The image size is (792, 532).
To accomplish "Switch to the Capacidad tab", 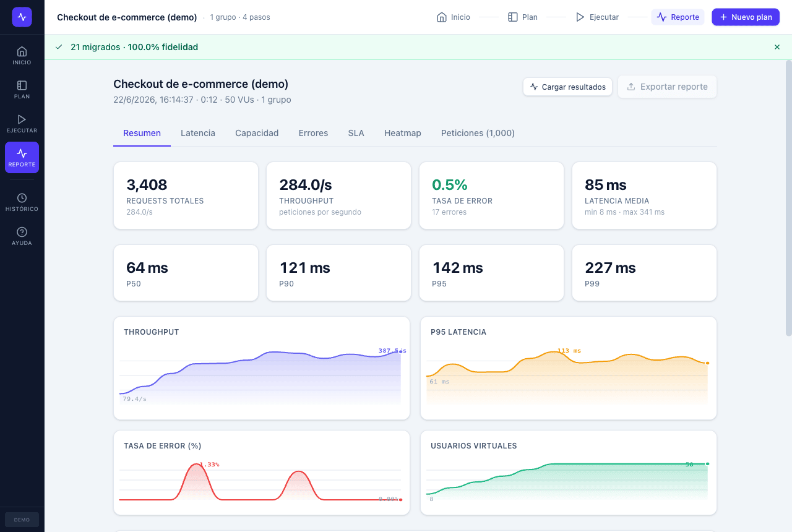I will (257, 133).
